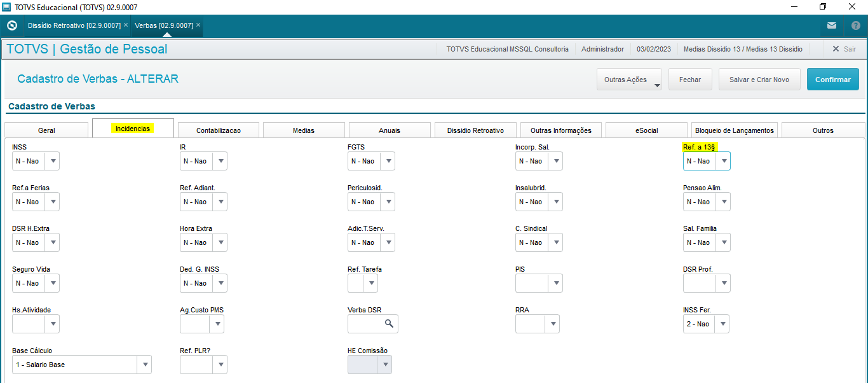Viewport: 868px width, 383px height.
Task: Click the Administrador user label
Action: (602, 49)
